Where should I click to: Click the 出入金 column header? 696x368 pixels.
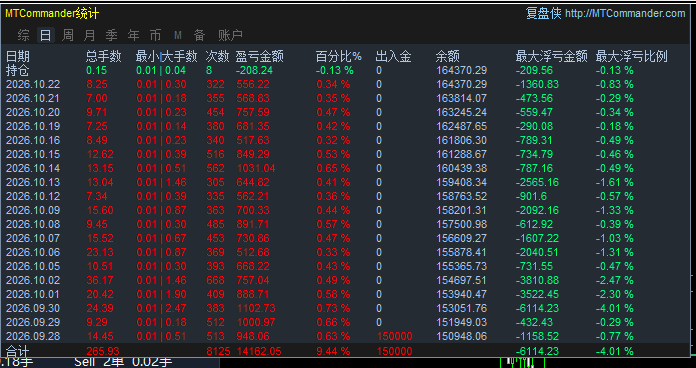click(x=393, y=56)
